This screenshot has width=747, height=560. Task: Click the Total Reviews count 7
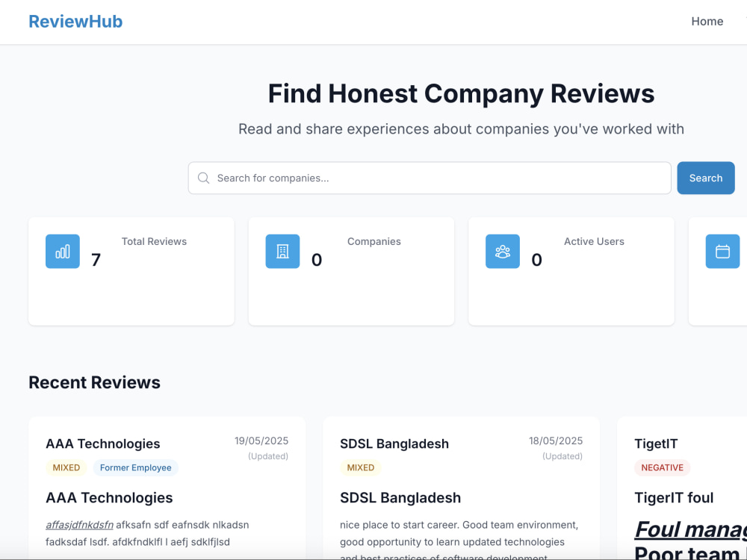point(96,260)
